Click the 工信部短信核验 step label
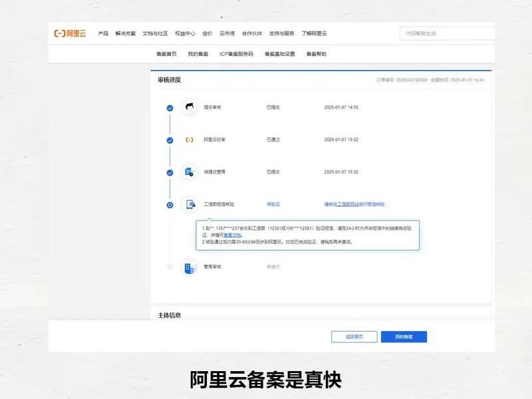Viewport: 532px width, 399px height. click(x=219, y=204)
